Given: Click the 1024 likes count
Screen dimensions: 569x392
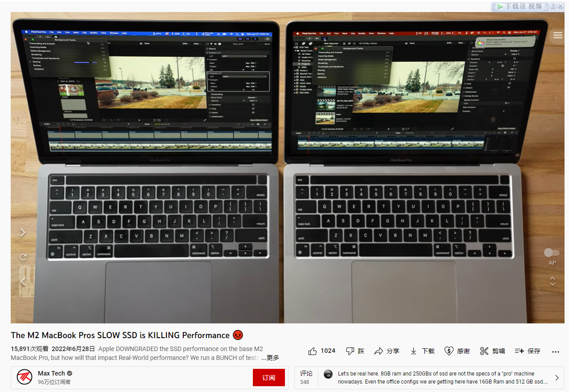Looking at the screenshot, I should pos(328,351).
